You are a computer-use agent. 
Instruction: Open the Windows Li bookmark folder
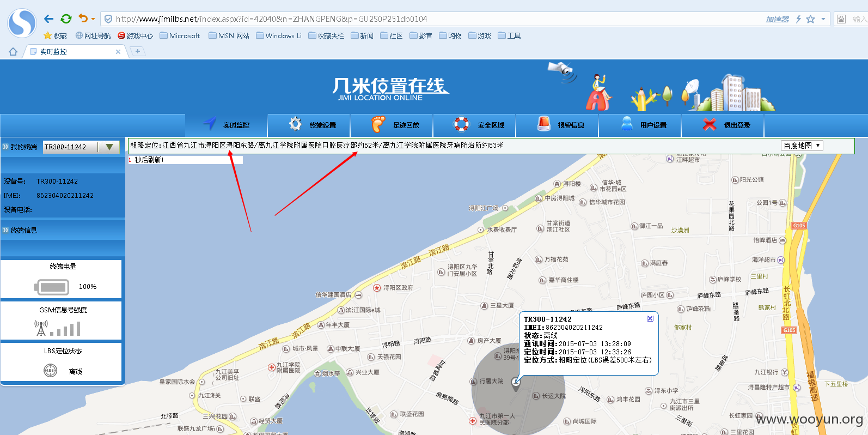[x=278, y=35]
